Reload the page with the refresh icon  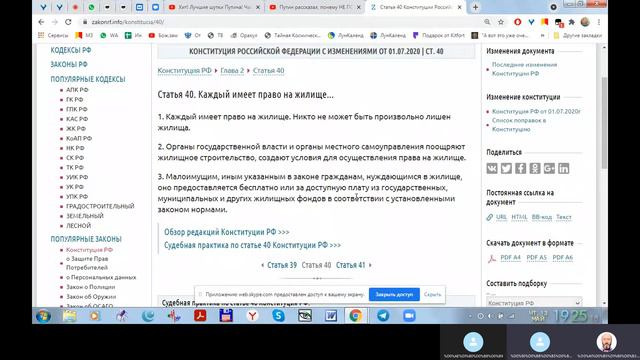68,22
